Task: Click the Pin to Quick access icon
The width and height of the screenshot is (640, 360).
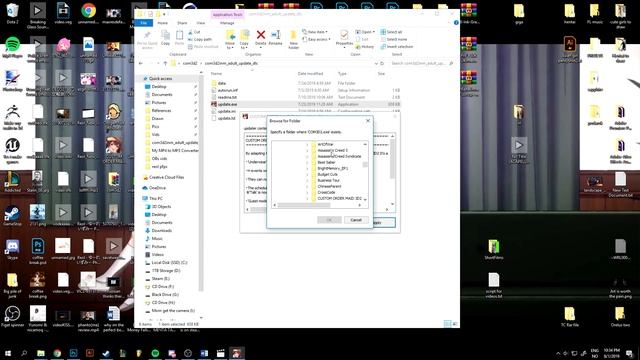Action: pos(147,35)
